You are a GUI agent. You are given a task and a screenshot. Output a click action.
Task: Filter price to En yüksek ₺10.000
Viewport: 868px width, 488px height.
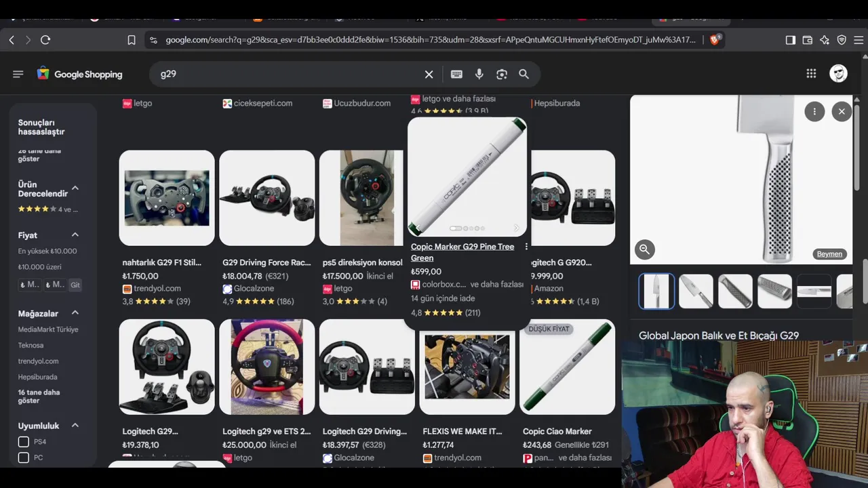coord(47,251)
